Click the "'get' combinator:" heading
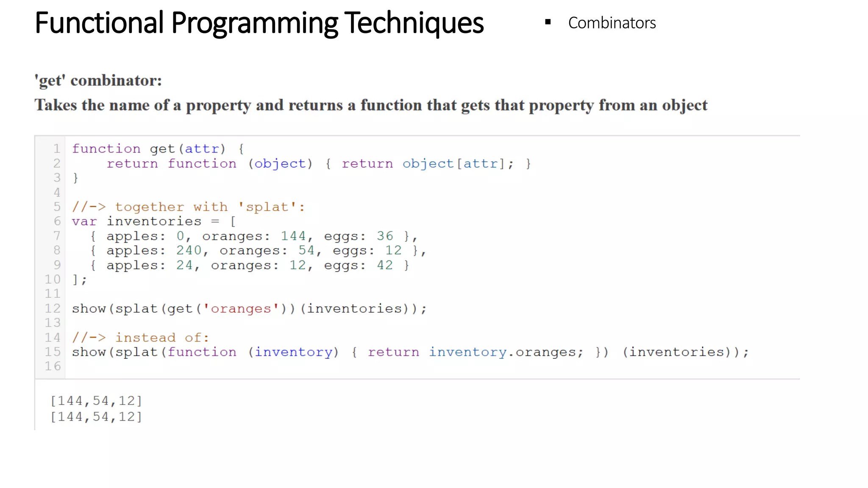The image size is (868, 488). 98,80
